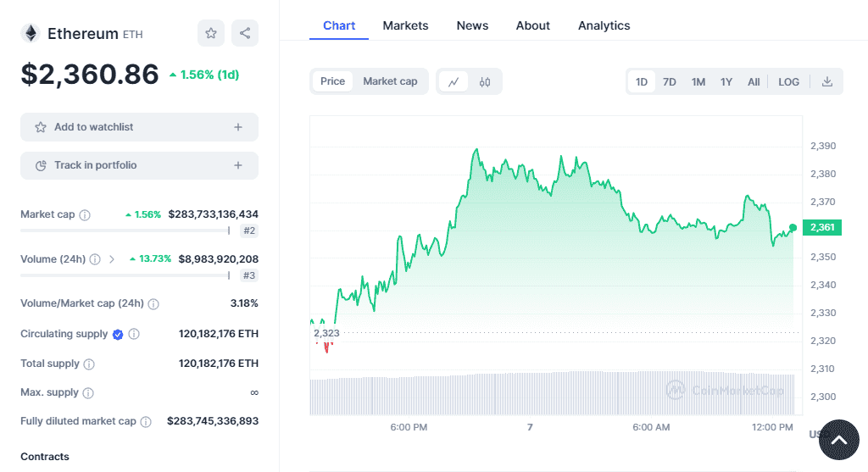Click the scroll-to-top arrow button
Image resolution: width=868 pixels, height=472 pixels.
click(838, 440)
